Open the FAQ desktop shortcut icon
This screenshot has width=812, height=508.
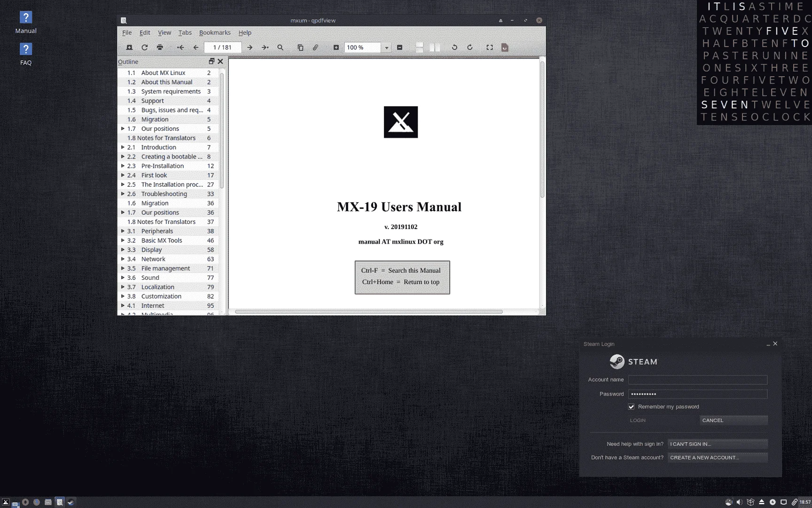tap(26, 54)
